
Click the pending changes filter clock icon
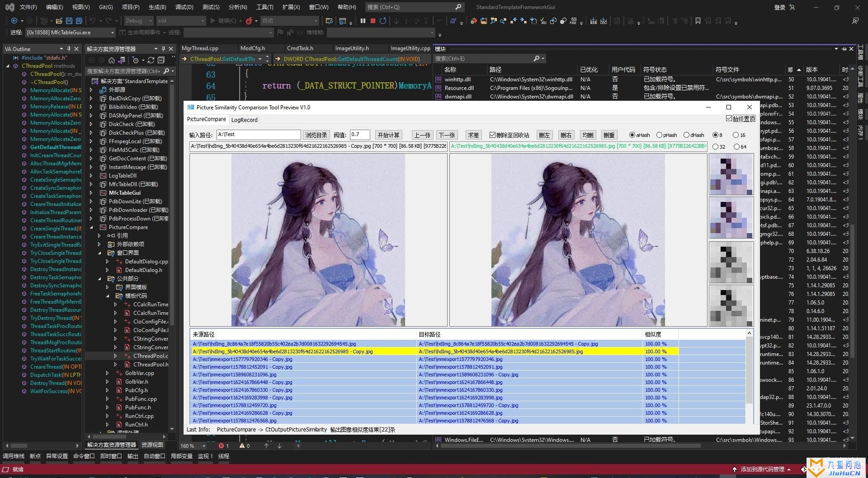pyautogui.click(x=136, y=60)
